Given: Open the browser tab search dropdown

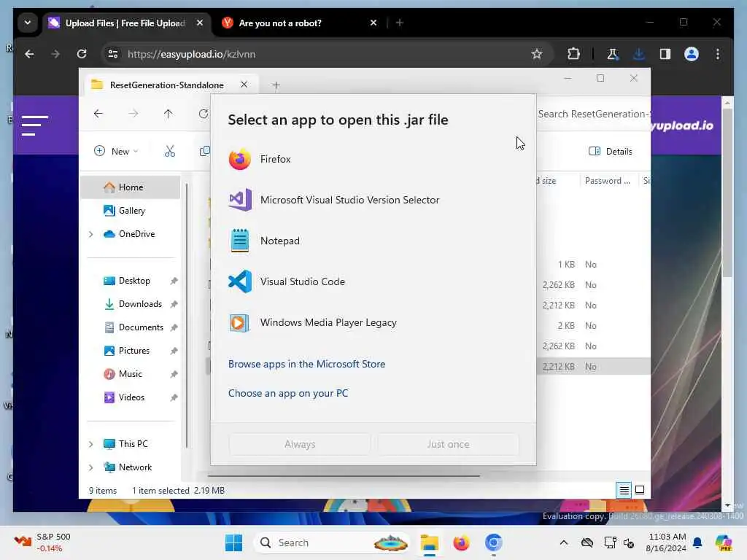Looking at the screenshot, I should (28, 23).
